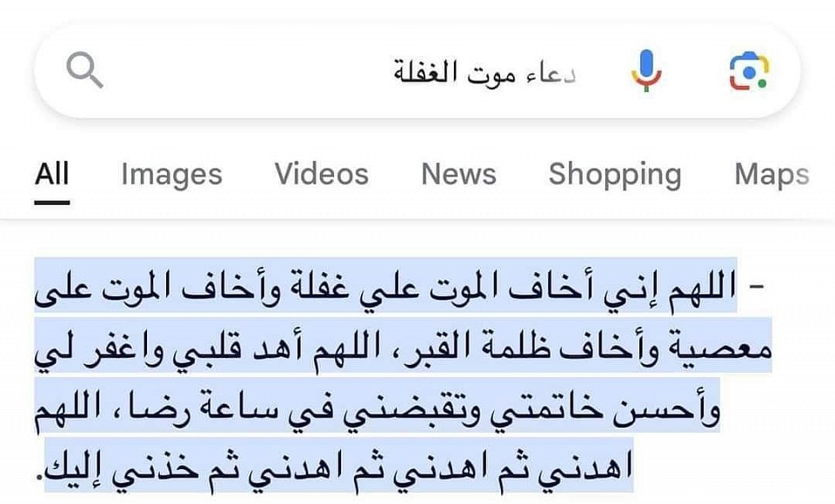The width and height of the screenshot is (835, 504).
Task: Switch to the Shopping tab
Action: [x=614, y=174]
